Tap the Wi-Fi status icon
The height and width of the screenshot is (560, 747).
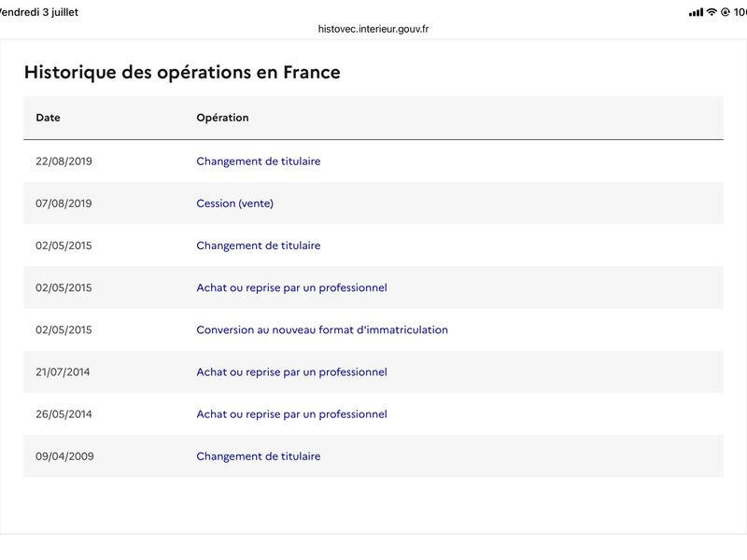click(x=712, y=12)
